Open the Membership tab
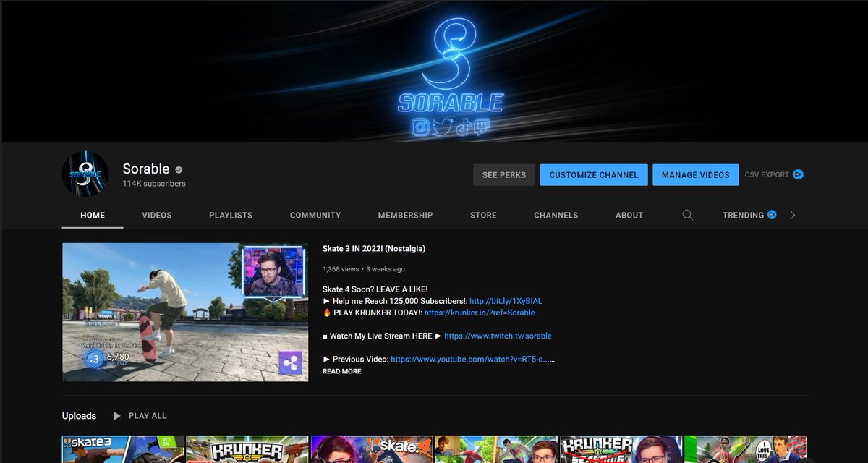Viewport: 868px width, 463px height. (405, 215)
